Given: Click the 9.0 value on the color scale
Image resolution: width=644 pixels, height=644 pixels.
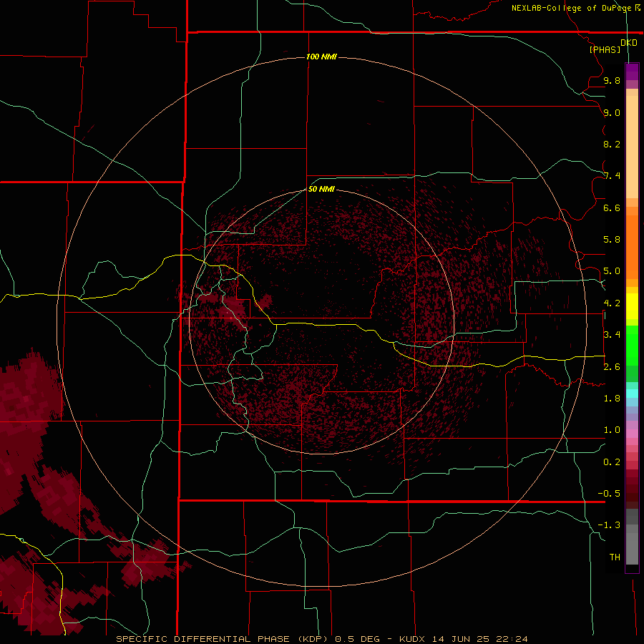Looking at the screenshot, I should point(612,112).
